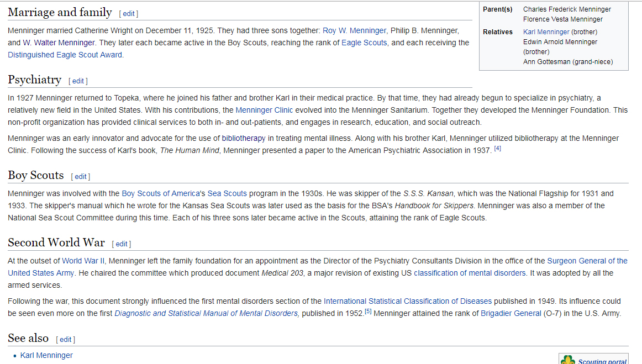Edit the Marriage and family section
The width and height of the screenshot is (642, 364).
pyautogui.click(x=129, y=13)
